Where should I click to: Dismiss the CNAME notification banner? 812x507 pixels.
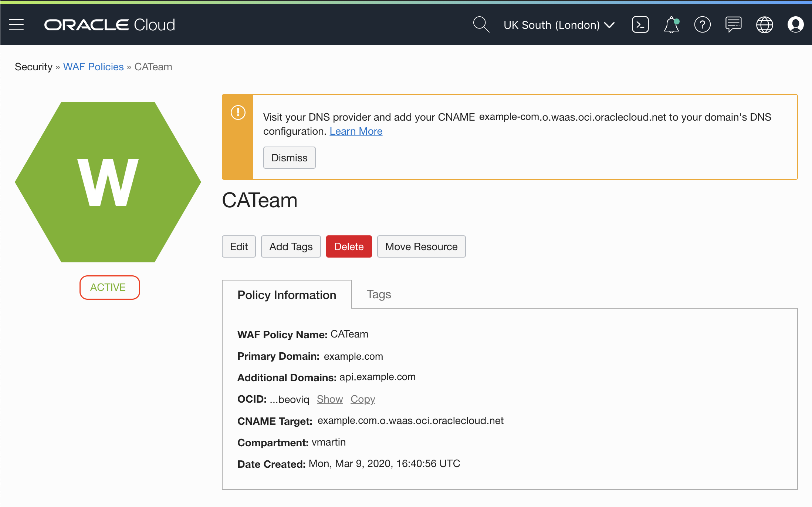289,158
